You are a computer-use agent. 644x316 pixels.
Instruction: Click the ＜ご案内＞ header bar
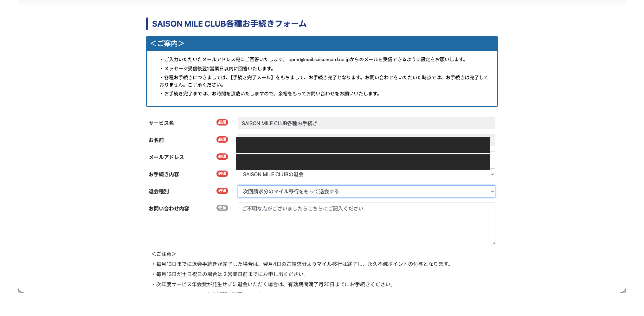[322, 44]
